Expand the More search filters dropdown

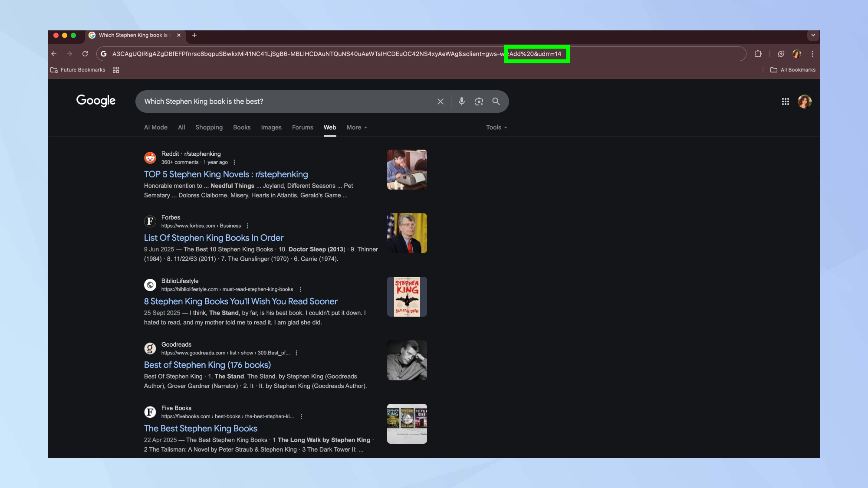(357, 128)
